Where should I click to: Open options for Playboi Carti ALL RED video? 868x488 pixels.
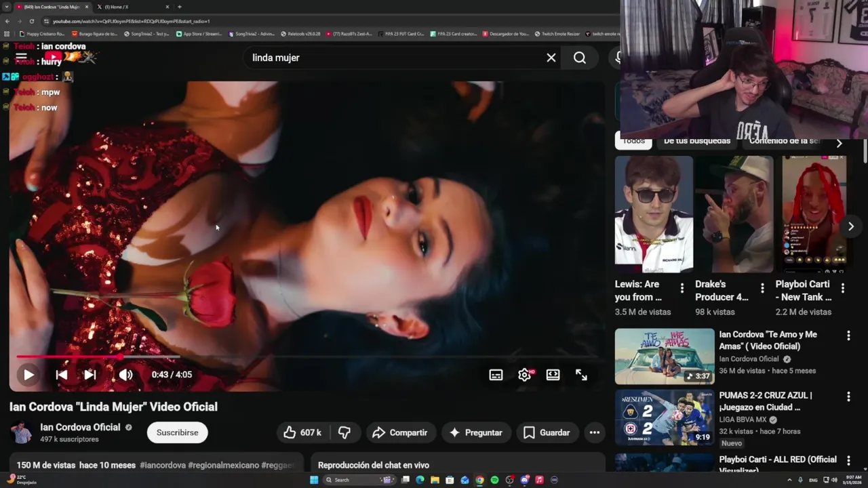[848, 461]
